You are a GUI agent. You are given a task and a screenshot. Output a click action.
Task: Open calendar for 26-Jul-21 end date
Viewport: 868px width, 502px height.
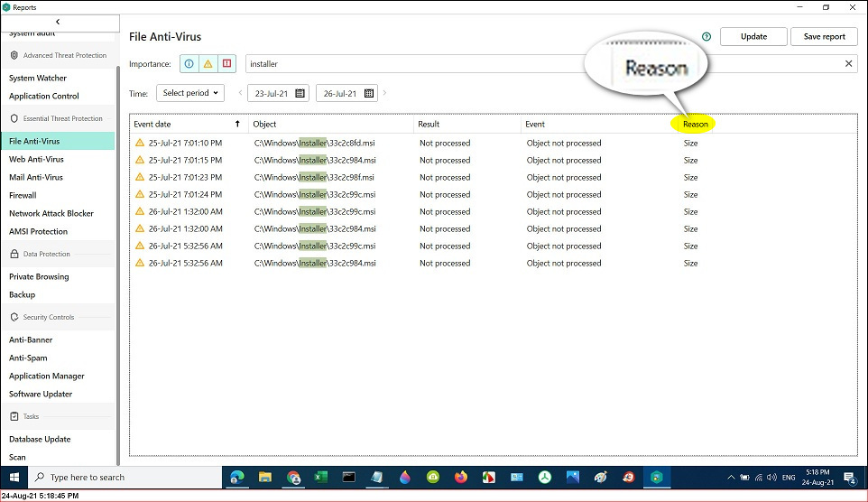(x=369, y=93)
